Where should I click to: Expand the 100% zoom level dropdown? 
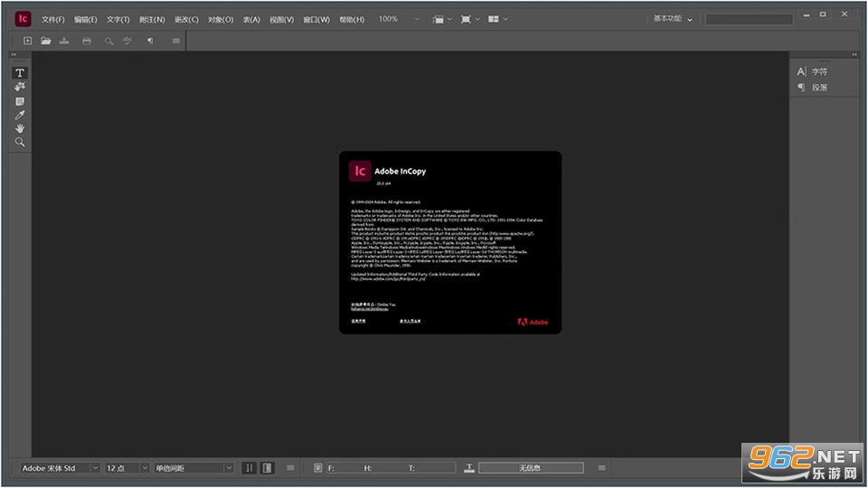click(x=417, y=19)
